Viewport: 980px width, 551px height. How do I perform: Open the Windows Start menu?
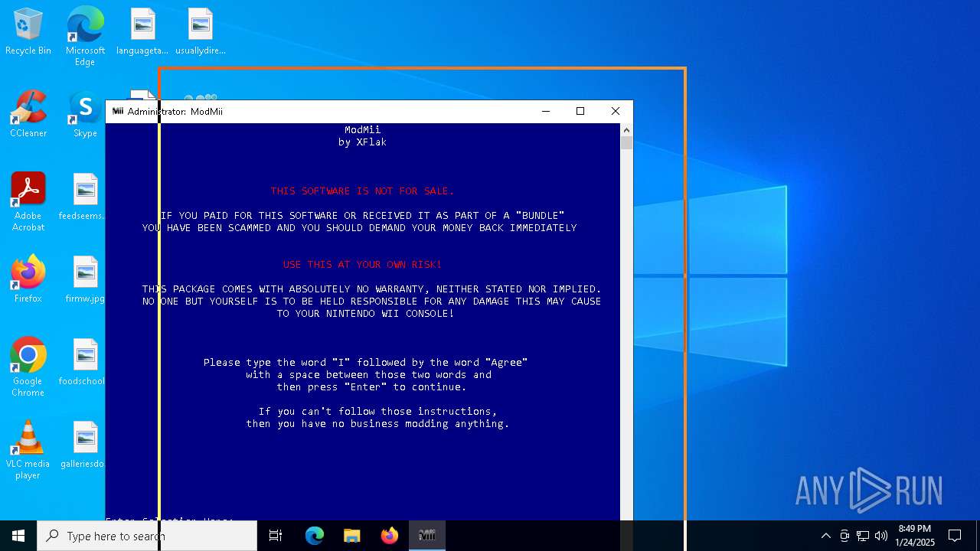coord(18,536)
